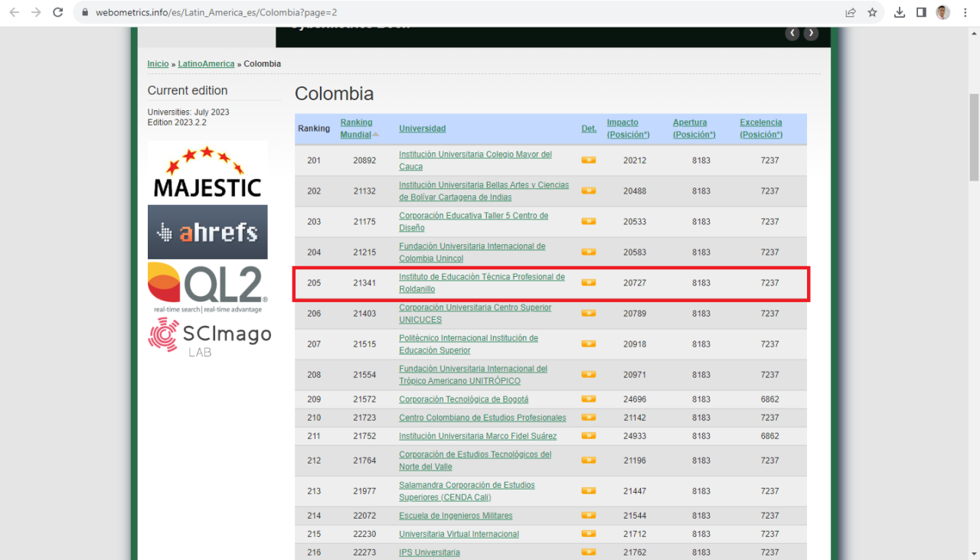
Task: Click the SCImago Lab logo
Action: tap(209, 337)
